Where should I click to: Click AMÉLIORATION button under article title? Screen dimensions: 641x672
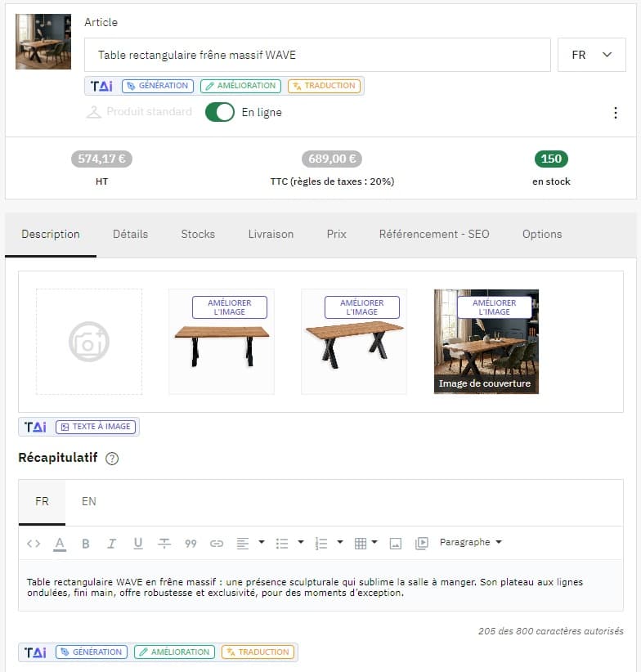point(241,86)
